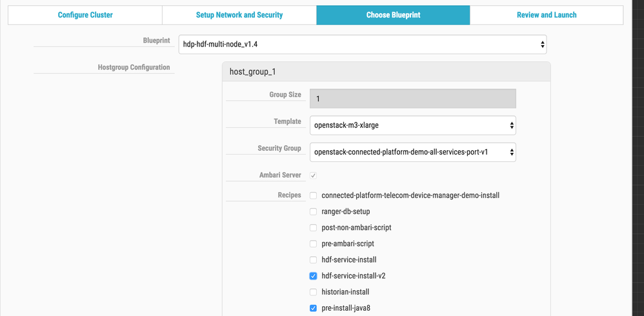Open the Blueprint dropdown
Image resolution: width=644 pixels, height=316 pixels.
click(363, 44)
